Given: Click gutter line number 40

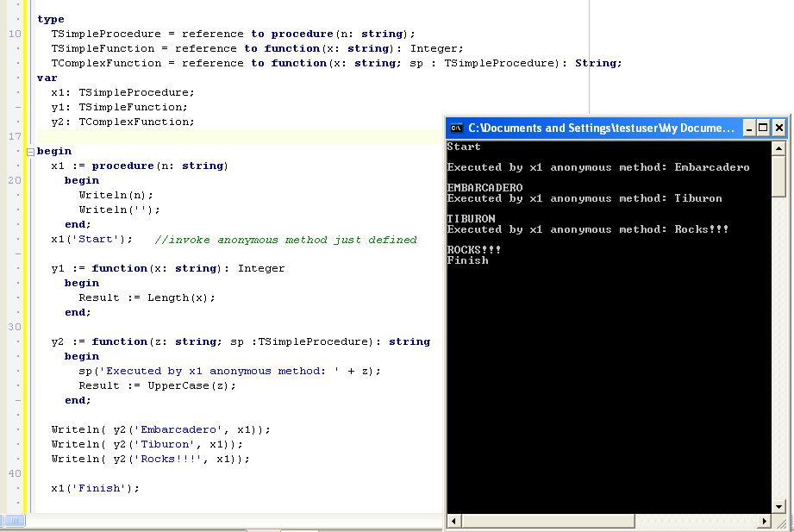Looking at the screenshot, I should click(x=15, y=473).
